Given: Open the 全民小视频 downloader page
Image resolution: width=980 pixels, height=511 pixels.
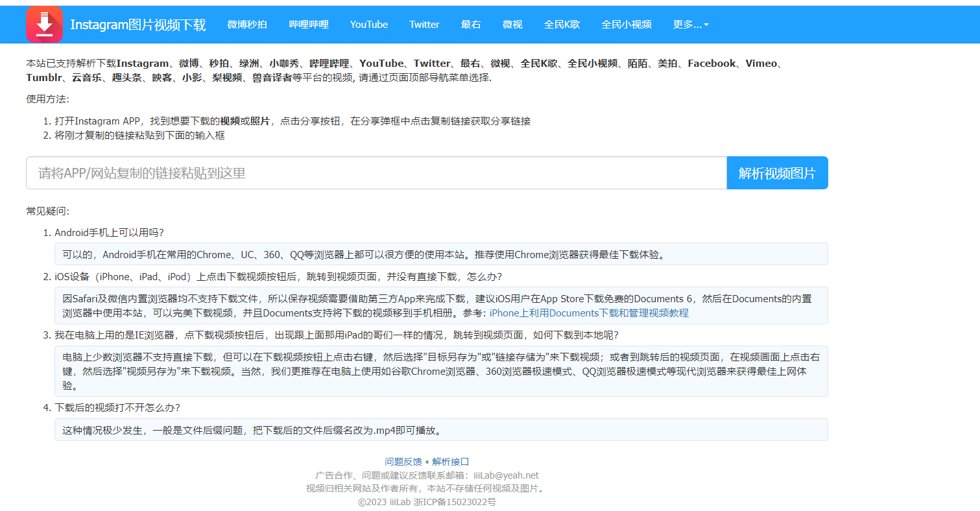Looking at the screenshot, I should [x=626, y=24].
